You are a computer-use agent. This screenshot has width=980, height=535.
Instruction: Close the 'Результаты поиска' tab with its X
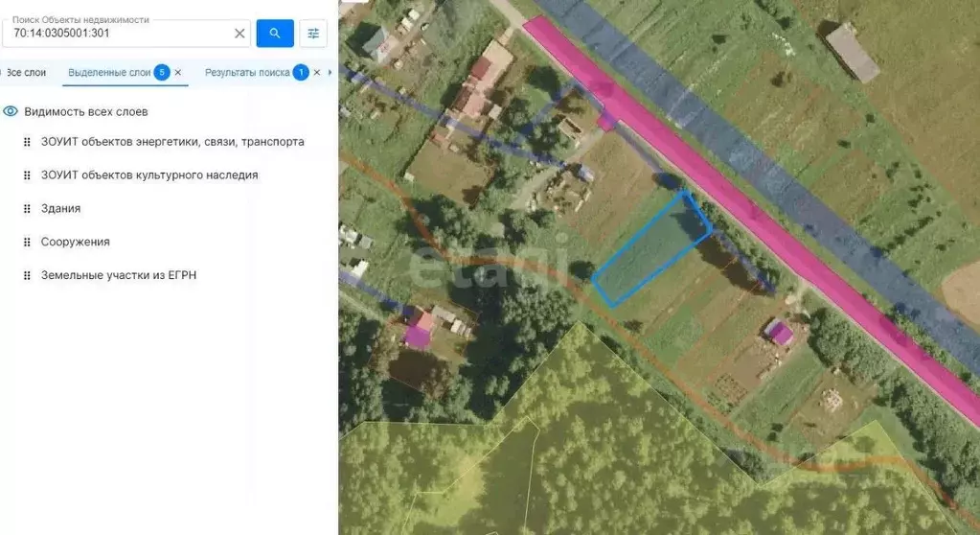tap(316, 73)
